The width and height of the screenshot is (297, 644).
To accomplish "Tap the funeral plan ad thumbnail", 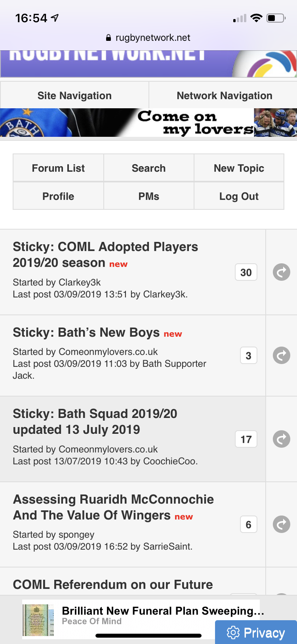I will (x=38, y=620).
